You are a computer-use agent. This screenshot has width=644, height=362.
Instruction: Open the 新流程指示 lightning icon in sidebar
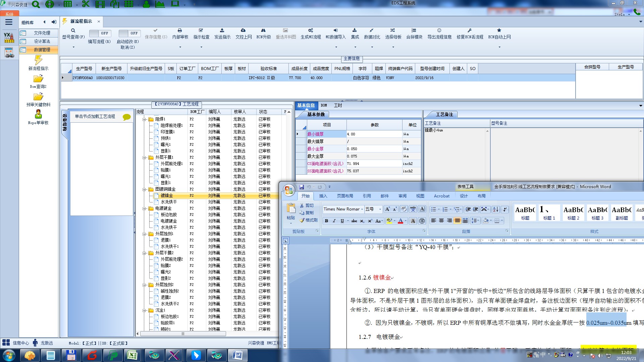tap(38, 60)
